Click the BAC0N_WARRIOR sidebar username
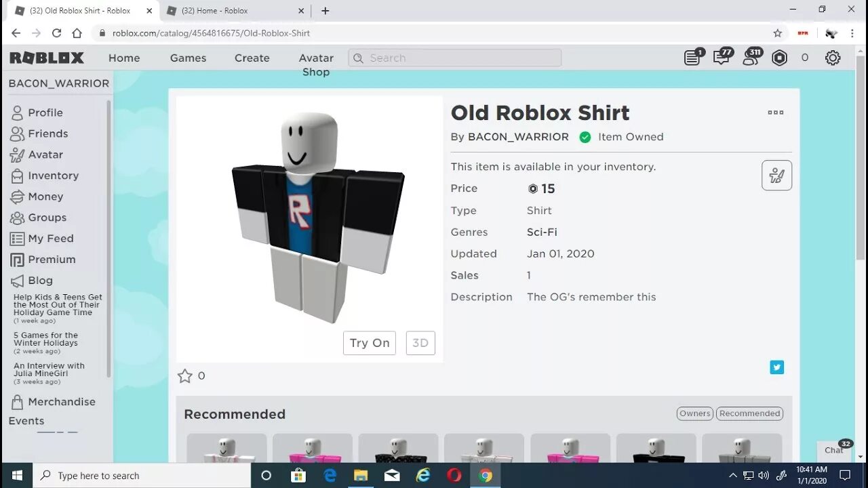 (59, 83)
